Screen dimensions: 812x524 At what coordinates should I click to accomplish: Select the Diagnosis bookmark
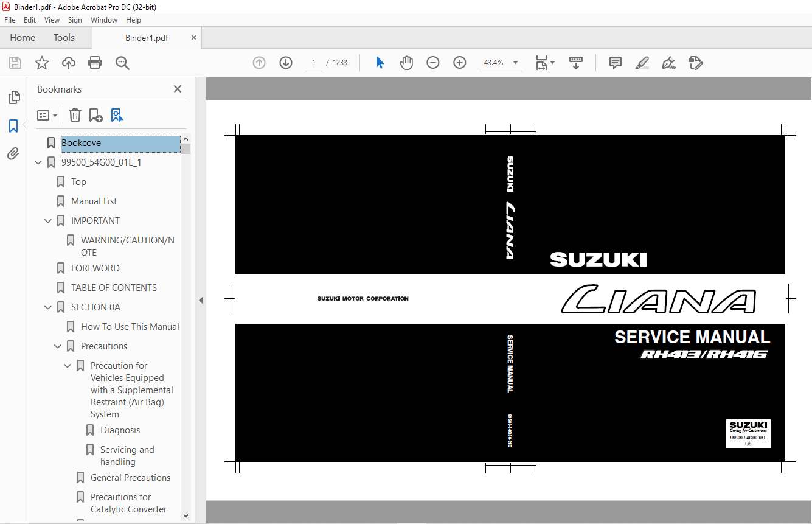pos(120,430)
